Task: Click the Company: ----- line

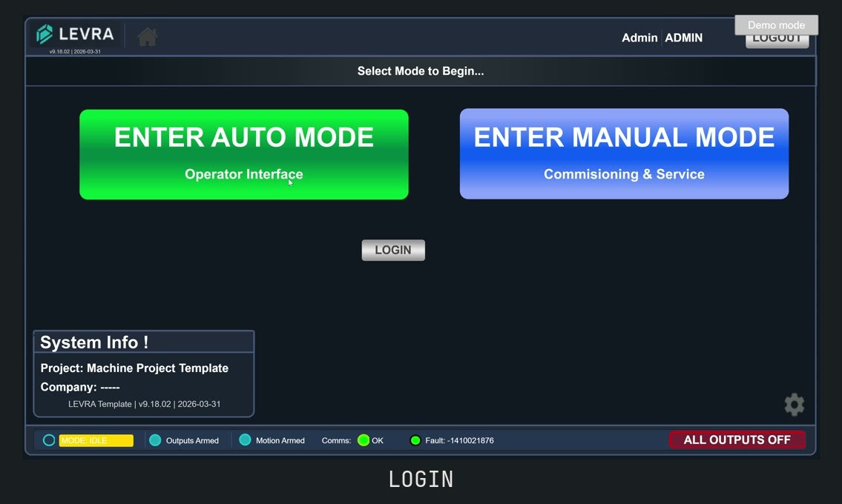Action: [x=80, y=387]
